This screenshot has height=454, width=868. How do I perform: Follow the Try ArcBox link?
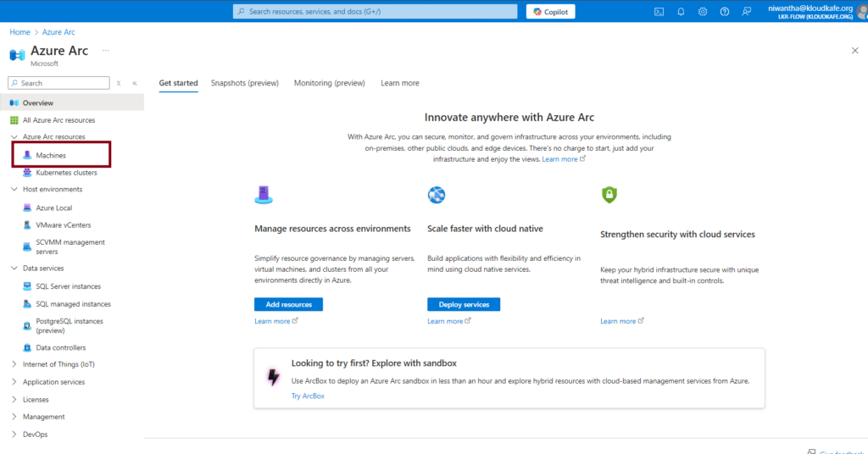(308, 396)
